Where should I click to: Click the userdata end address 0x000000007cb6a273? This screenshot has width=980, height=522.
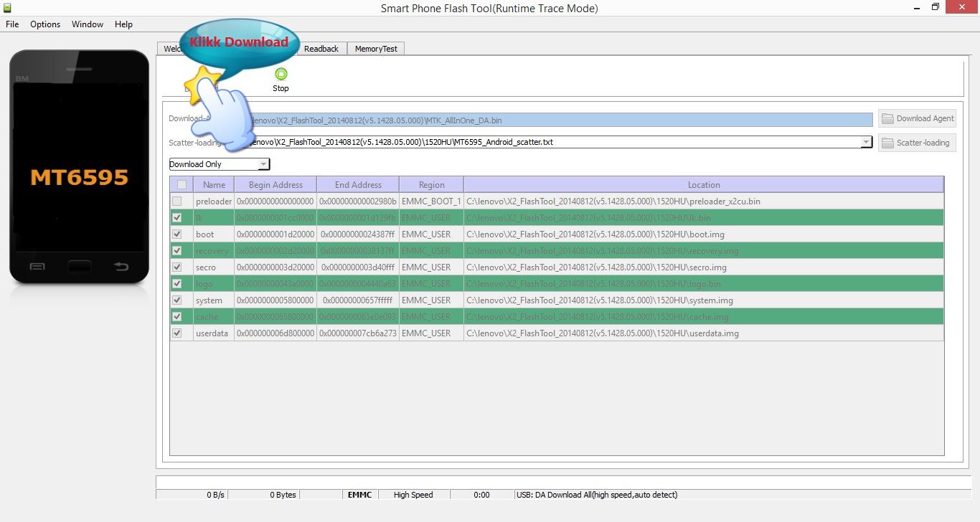358,333
